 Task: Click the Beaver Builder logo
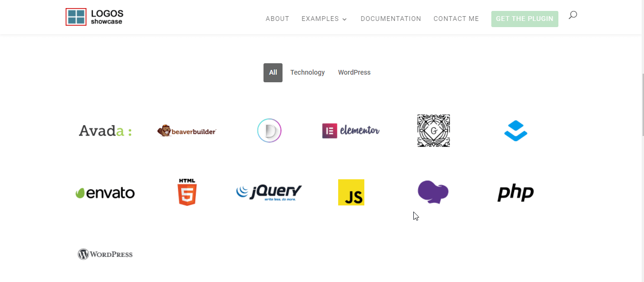[x=186, y=130]
